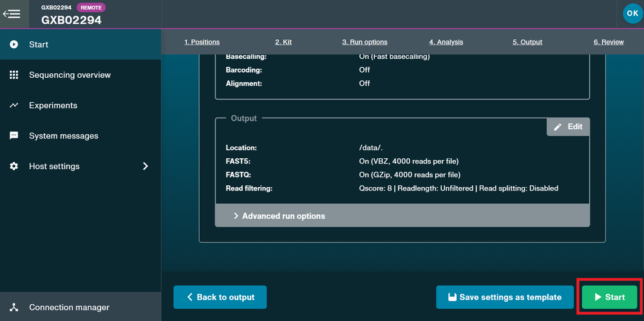
Task: Expand the Host settings submenu chevron
Action: (145, 166)
